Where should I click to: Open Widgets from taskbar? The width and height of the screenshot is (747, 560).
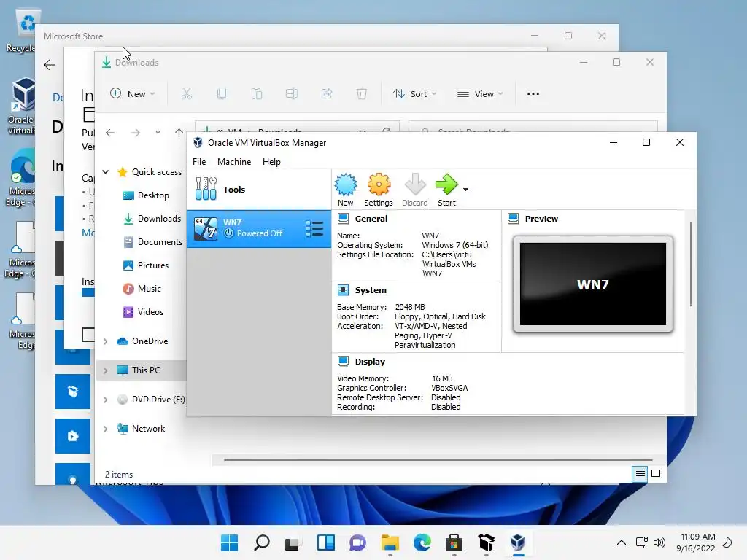click(x=326, y=542)
